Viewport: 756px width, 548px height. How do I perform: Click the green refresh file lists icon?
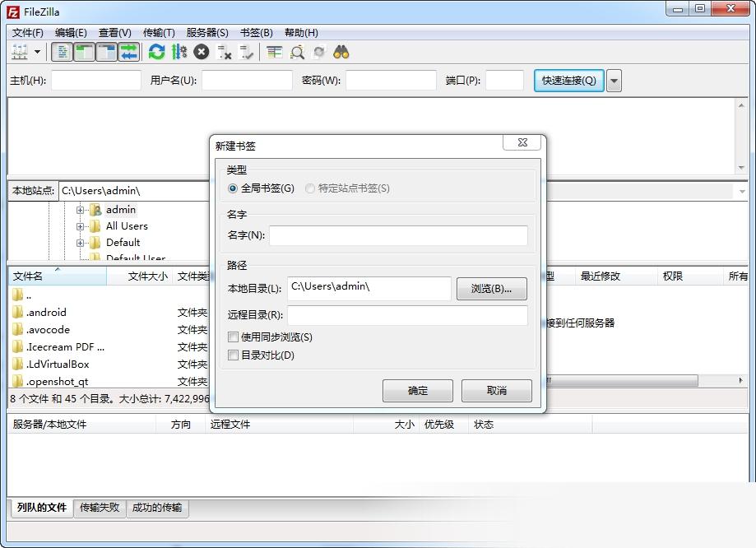(x=156, y=52)
